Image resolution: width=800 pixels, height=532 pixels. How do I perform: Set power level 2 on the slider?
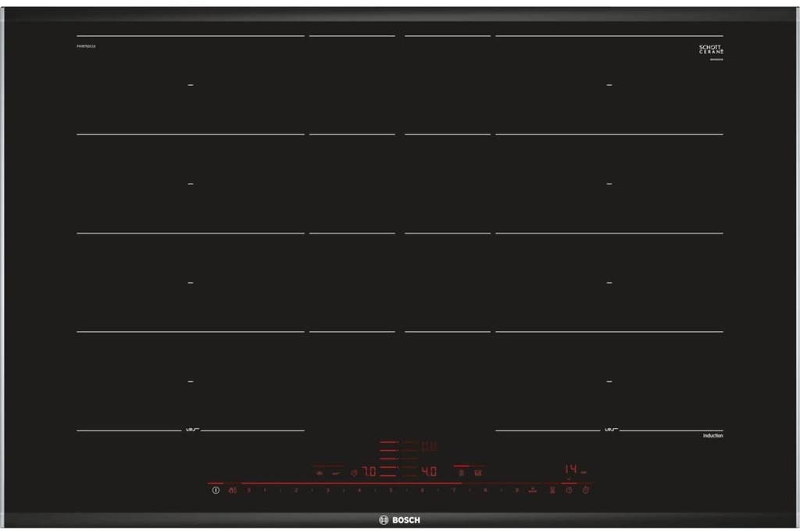click(x=296, y=490)
